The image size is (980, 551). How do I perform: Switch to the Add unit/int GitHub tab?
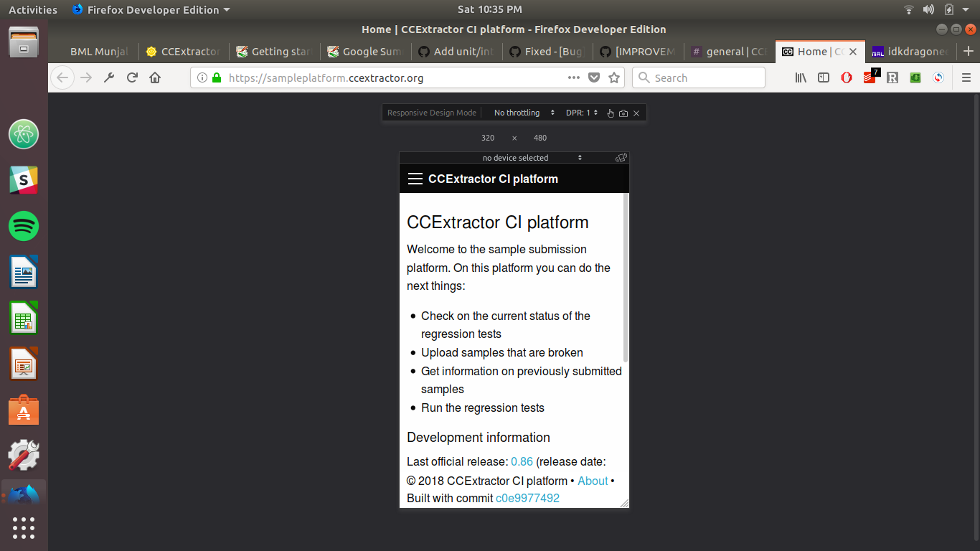click(x=457, y=52)
